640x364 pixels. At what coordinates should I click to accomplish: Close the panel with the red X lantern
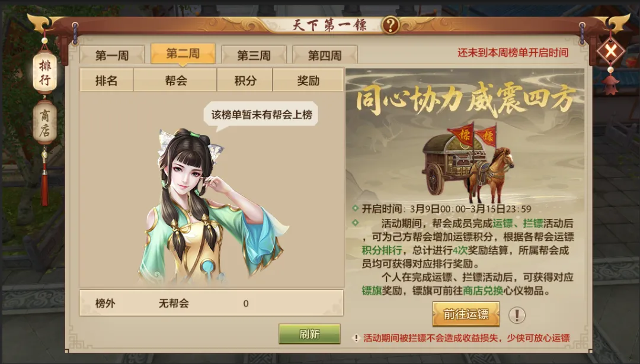click(x=610, y=51)
